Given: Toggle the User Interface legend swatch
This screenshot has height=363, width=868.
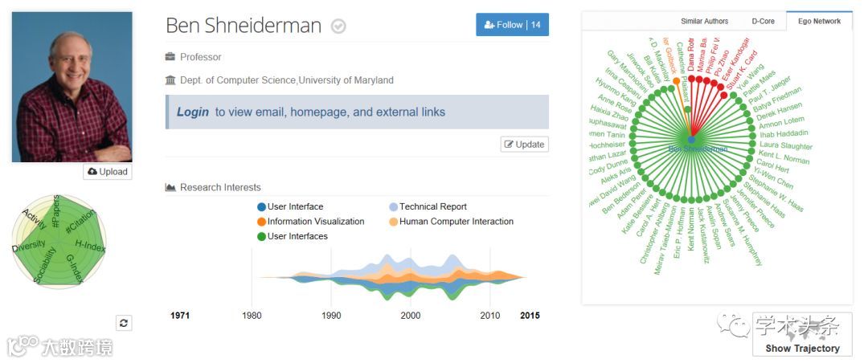Looking at the screenshot, I should coord(261,207).
